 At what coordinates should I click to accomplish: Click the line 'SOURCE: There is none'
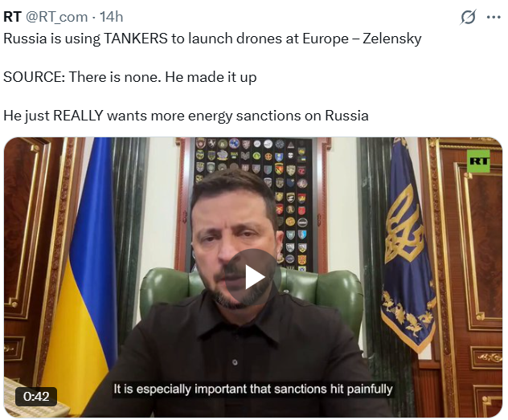[x=82, y=77]
